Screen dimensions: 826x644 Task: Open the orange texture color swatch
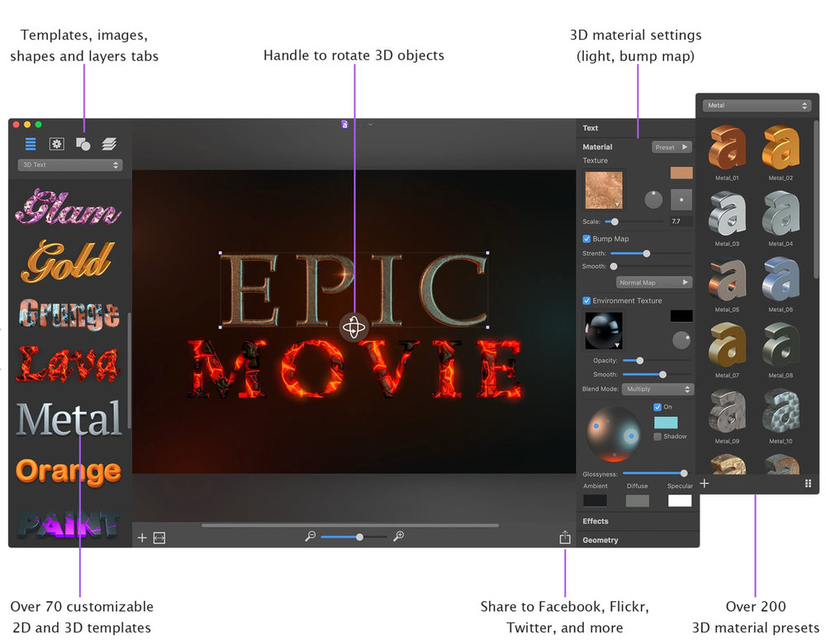coord(681,173)
